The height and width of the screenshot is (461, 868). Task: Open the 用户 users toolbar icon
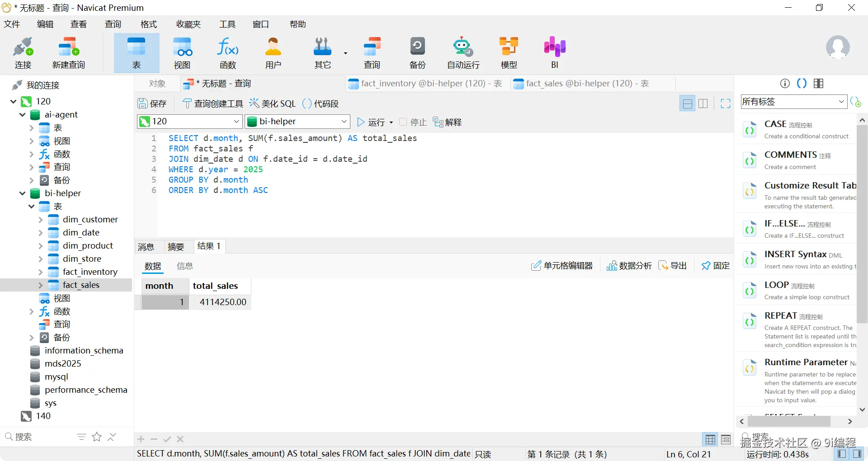[x=273, y=53]
